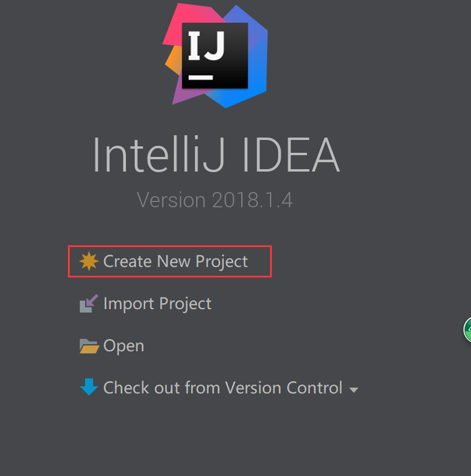
Task: Click the white underscore bar in logo
Action: tap(200, 77)
